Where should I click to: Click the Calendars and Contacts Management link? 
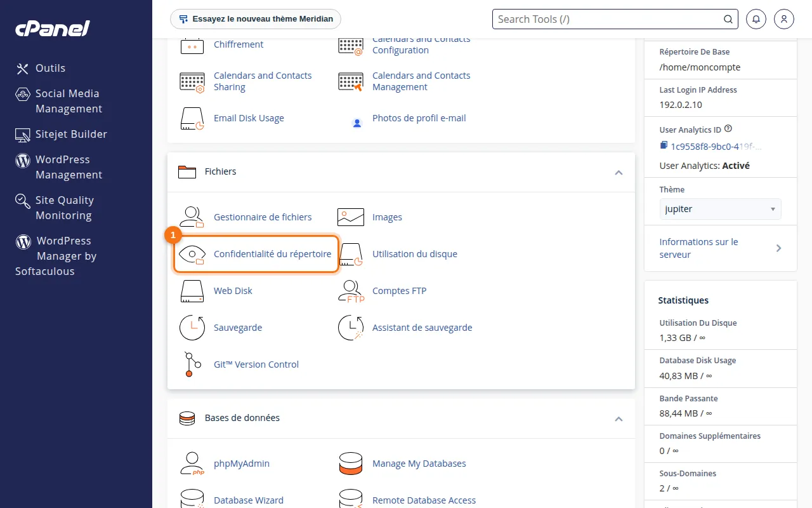point(421,81)
